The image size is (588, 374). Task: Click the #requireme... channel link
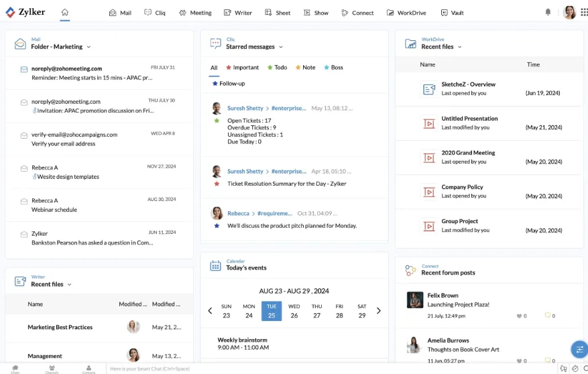[x=274, y=214]
